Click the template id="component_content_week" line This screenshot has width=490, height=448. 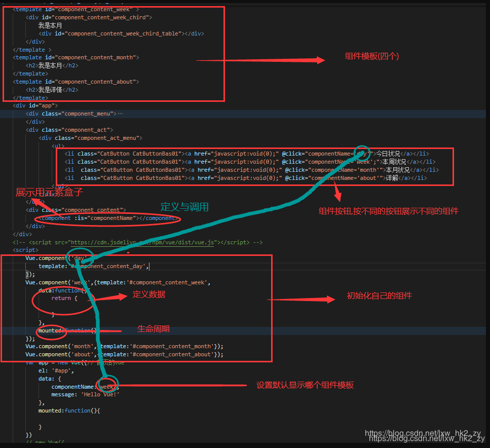point(76,10)
